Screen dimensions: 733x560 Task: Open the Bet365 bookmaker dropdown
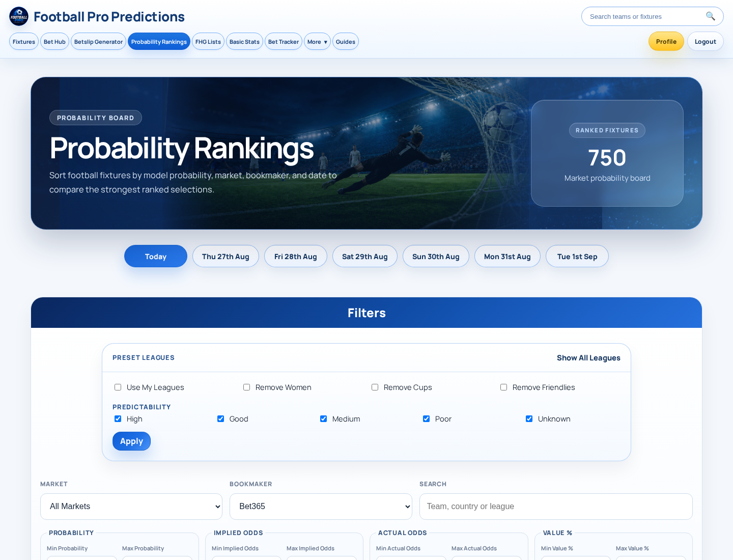click(321, 507)
